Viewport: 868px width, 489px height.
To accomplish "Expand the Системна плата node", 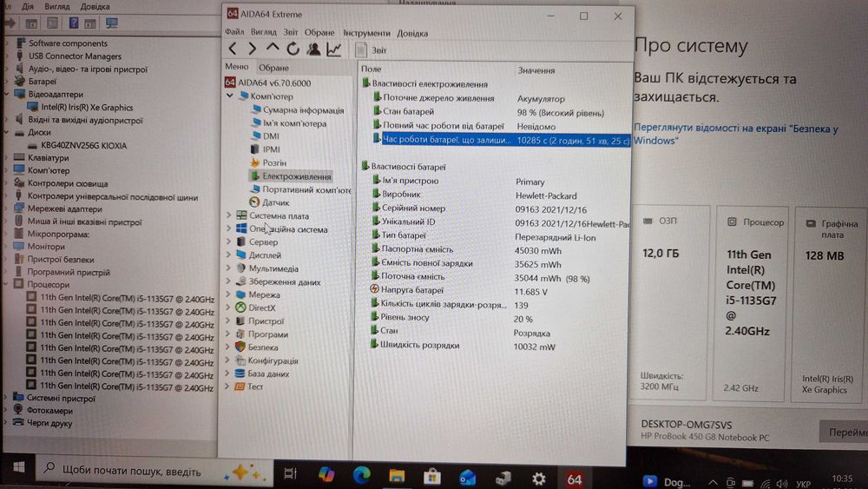I will [x=228, y=215].
